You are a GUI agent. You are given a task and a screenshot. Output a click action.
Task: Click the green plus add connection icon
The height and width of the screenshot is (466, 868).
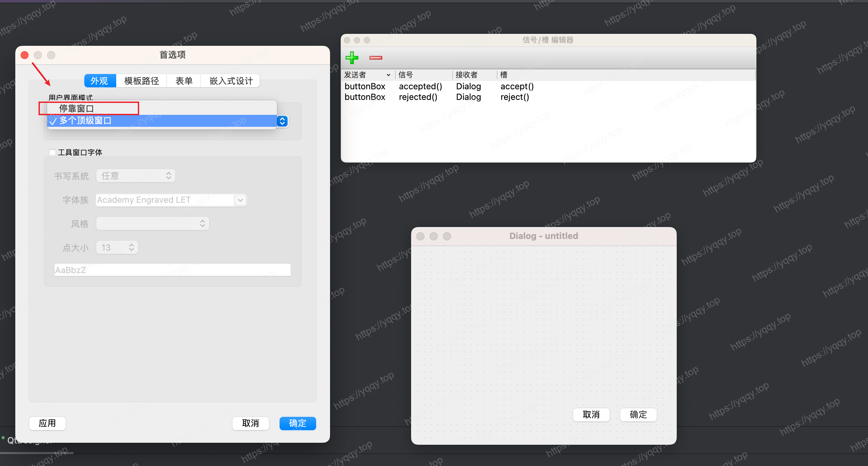point(352,57)
